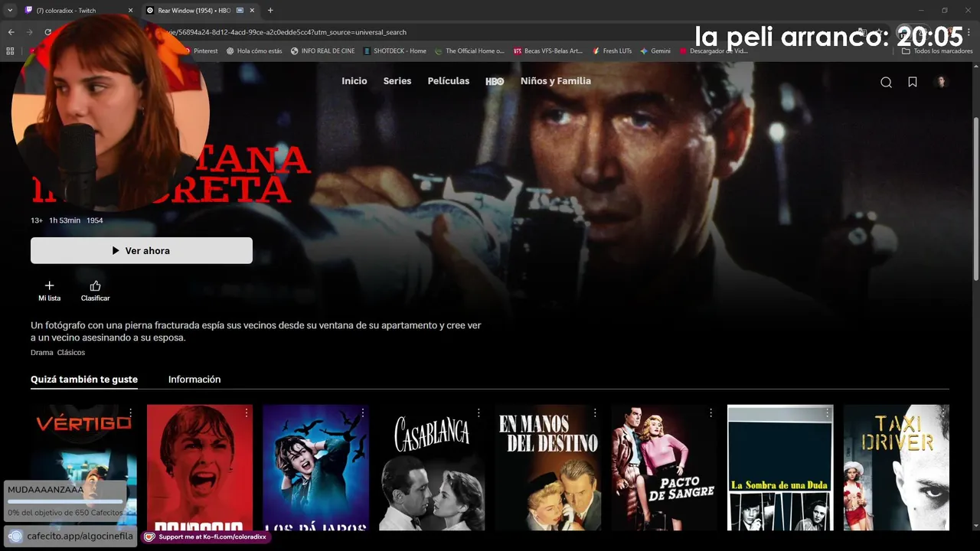Select the Rear Window (1954) HBO tab
980x551 pixels.
tap(199, 11)
